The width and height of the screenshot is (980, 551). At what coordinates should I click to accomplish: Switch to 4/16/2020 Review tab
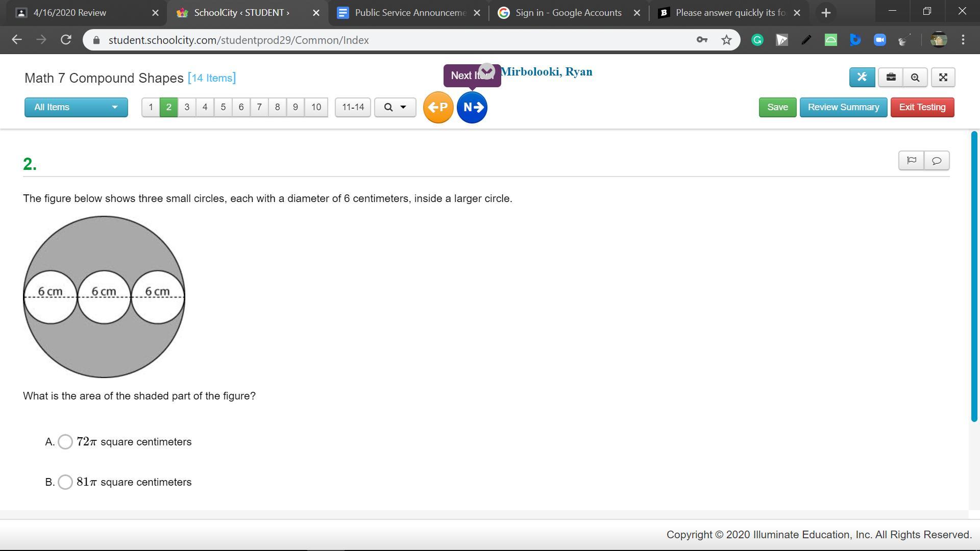click(70, 13)
